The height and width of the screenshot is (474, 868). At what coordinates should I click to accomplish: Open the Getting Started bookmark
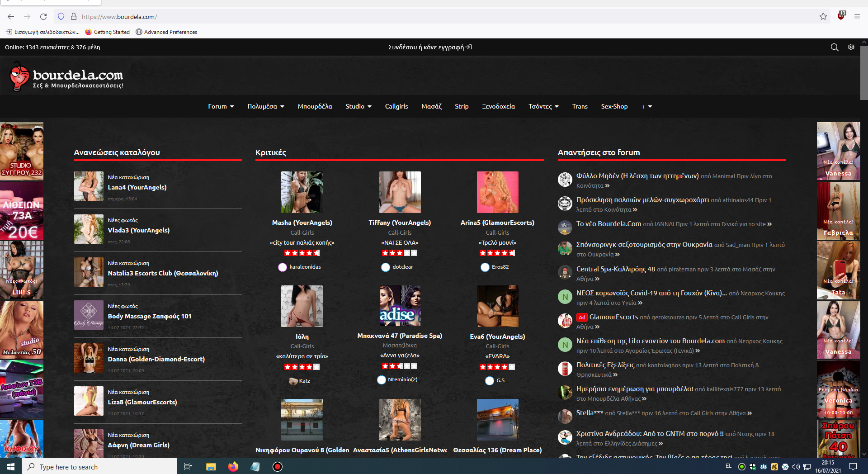tap(108, 32)
